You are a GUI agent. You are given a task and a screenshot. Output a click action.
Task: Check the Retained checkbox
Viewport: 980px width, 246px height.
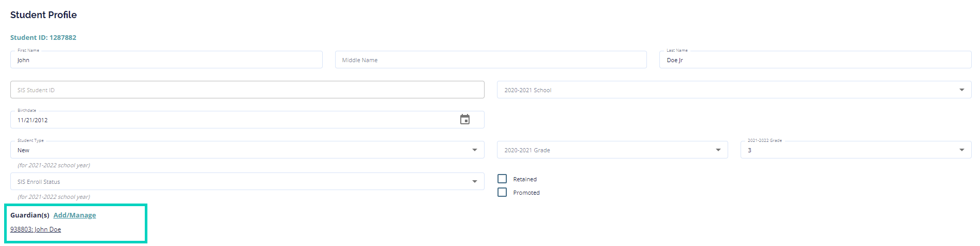tap(502, 179)
